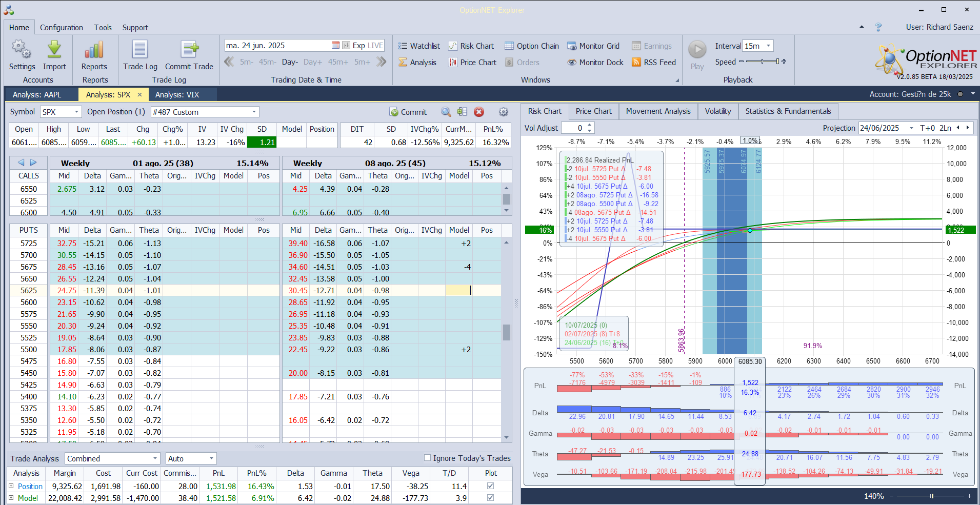This screenshot has width=980, height=505.
Task: Click the playback Speed slider
Action: 763,62
